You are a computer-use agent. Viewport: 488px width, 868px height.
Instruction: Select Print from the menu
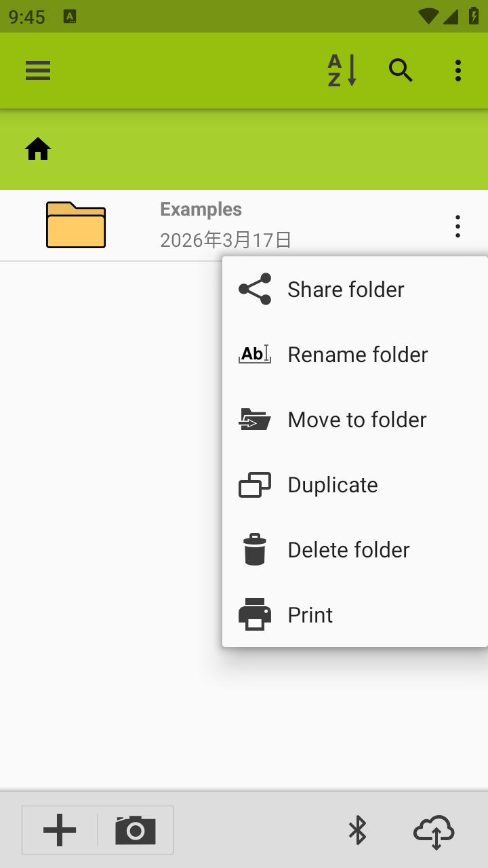coord(310,615)
